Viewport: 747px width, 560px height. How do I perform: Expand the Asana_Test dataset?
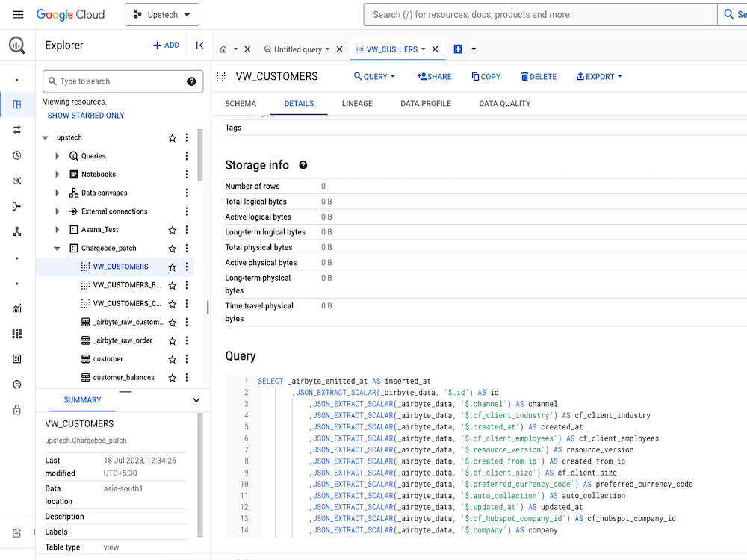point(58,229)
